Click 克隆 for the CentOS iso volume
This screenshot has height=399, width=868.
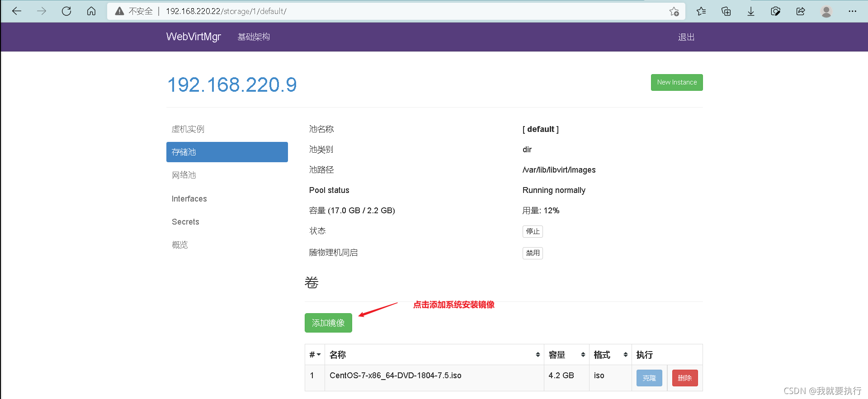pyautogui.click(x=649, y=378)
